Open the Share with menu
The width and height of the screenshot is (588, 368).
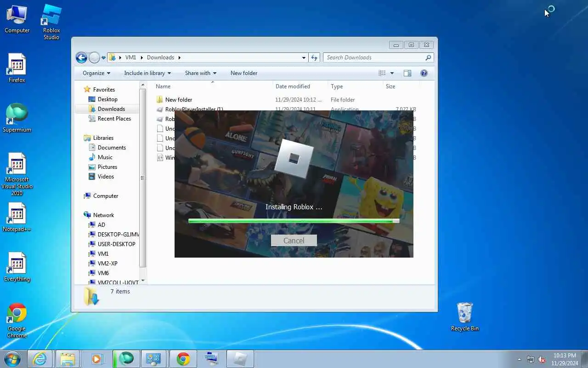point(200,73)
